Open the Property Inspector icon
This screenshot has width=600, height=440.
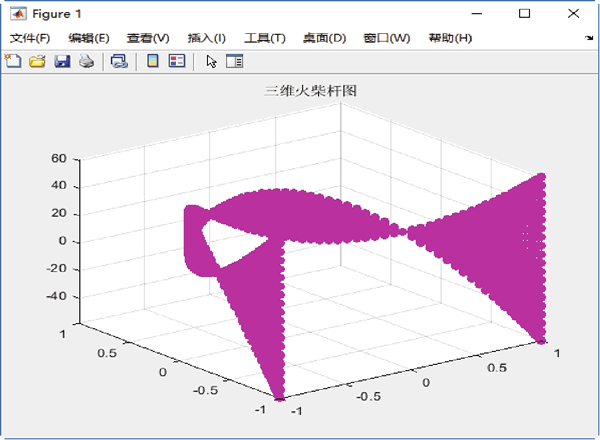[x=234, y=61]
